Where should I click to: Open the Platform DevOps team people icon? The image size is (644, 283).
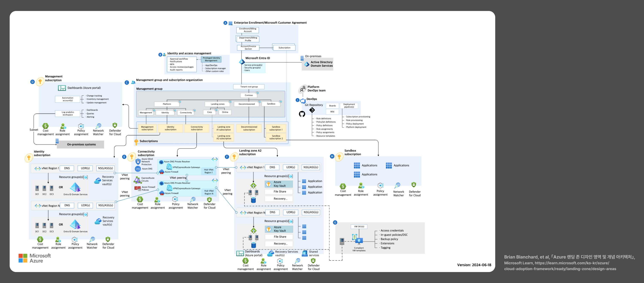pos(303,89)
